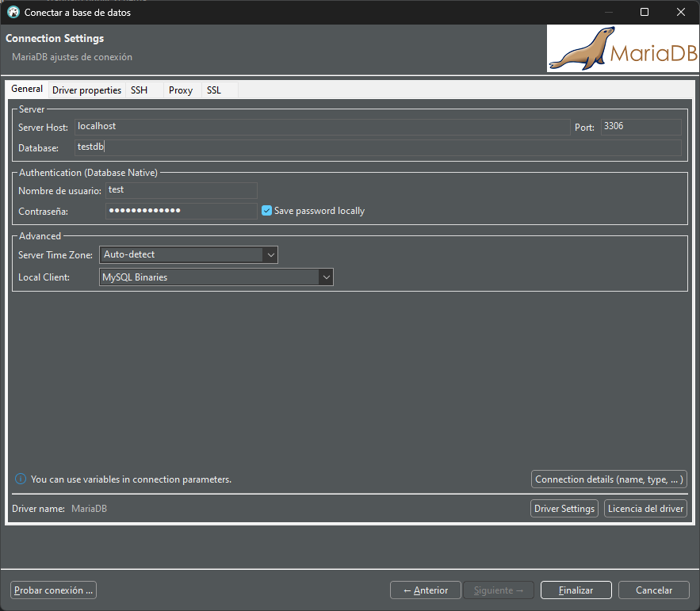The image size is (700, 611).
Task: Click the Cancelar button
Action: [654, 590]
